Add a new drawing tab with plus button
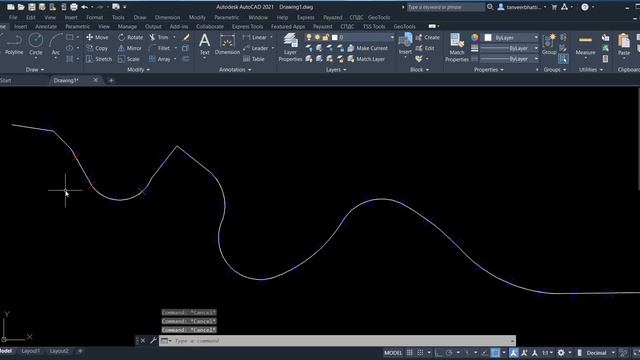640x360 pixels. coord(111,80)
